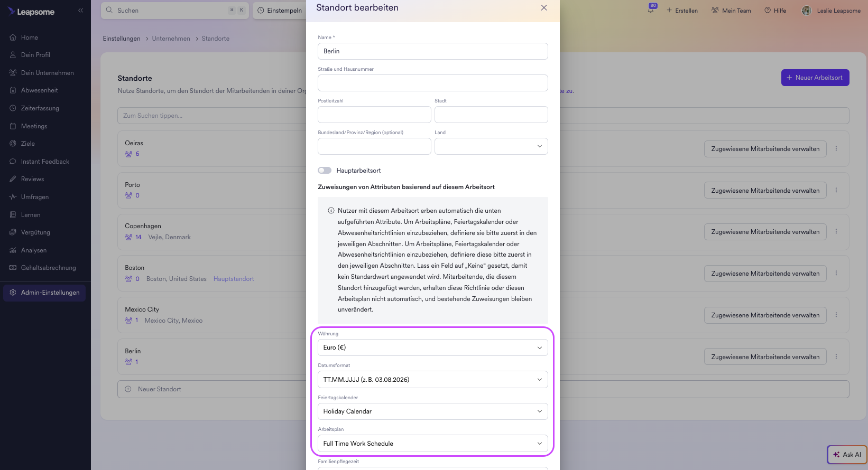This screenshot has width=868, height=470.
Task: Click the Bundesland/Provinz/Region field
Action: (374, 146)
